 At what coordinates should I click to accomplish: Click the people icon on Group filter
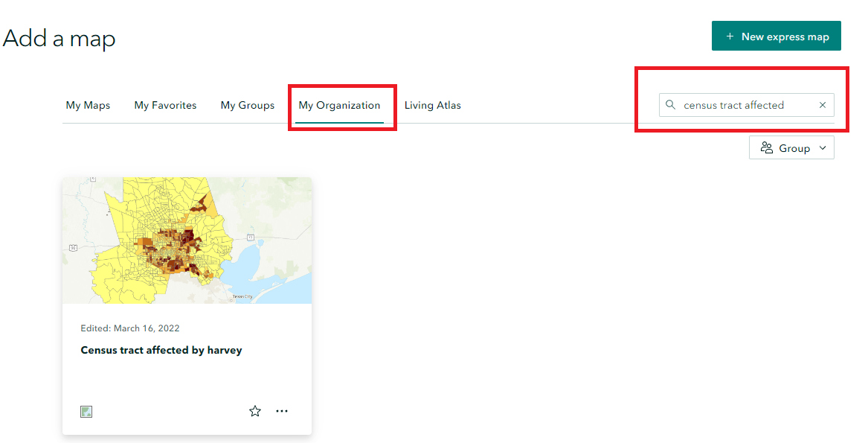[x=767, y=148]
